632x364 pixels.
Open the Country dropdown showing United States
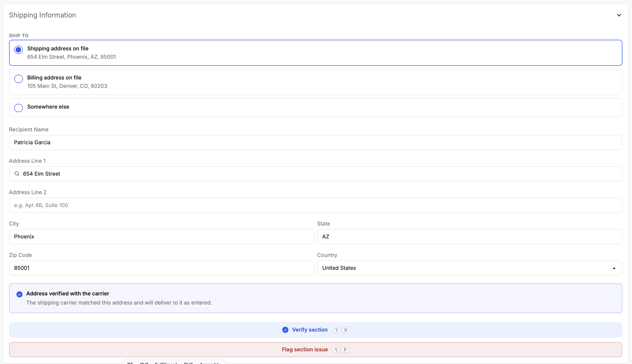point(470,268)
